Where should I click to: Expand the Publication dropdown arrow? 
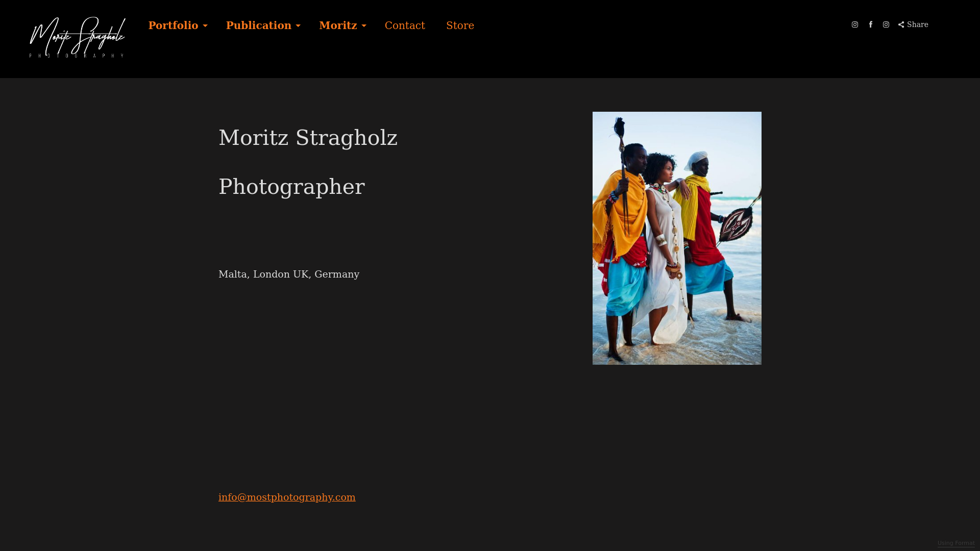click(298, 26)
